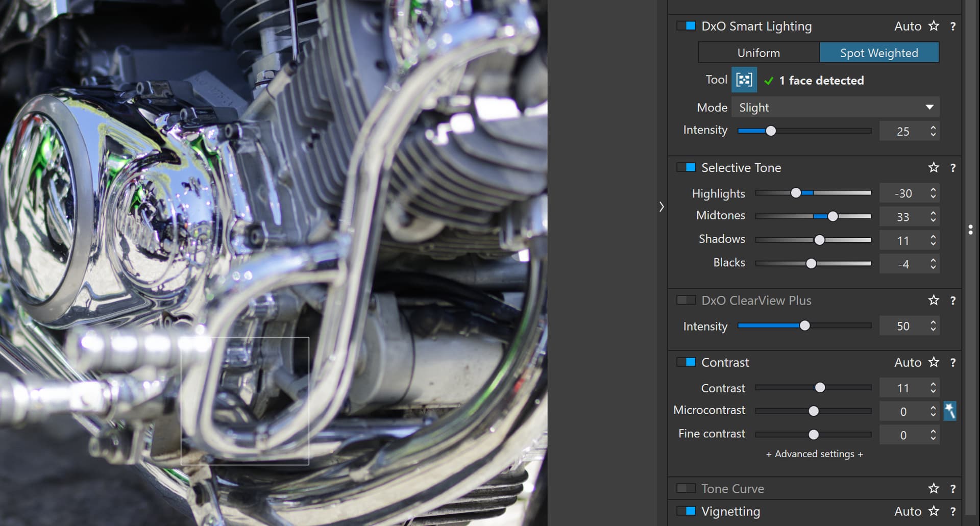
Task: Click Auto for DxO Smart Lighting
Action: tap(908, 26)
